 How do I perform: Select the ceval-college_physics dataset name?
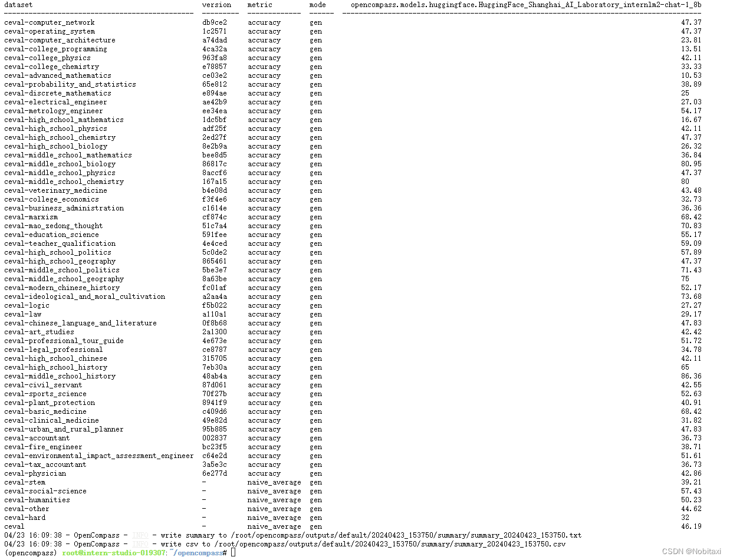click(47, 58)
